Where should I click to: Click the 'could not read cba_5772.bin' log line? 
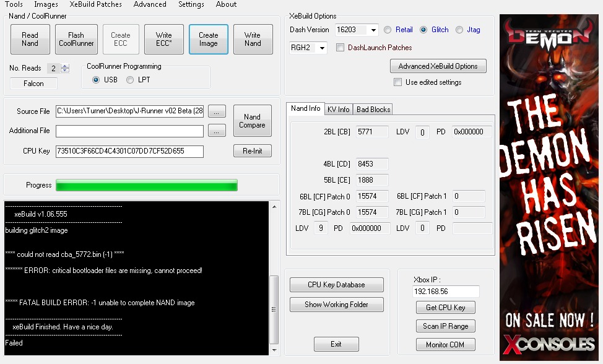coord(64,254)
